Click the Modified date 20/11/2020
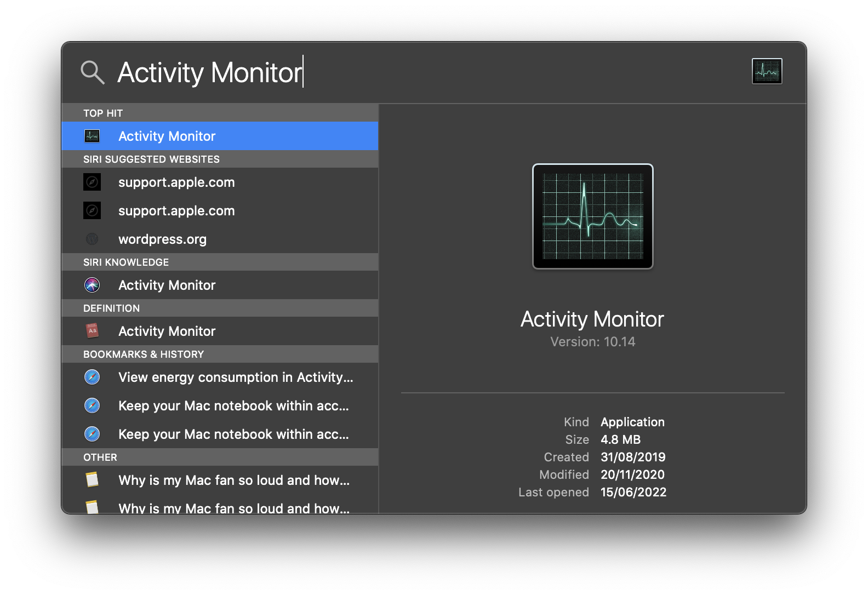The image size is (868, 595). 632,474
